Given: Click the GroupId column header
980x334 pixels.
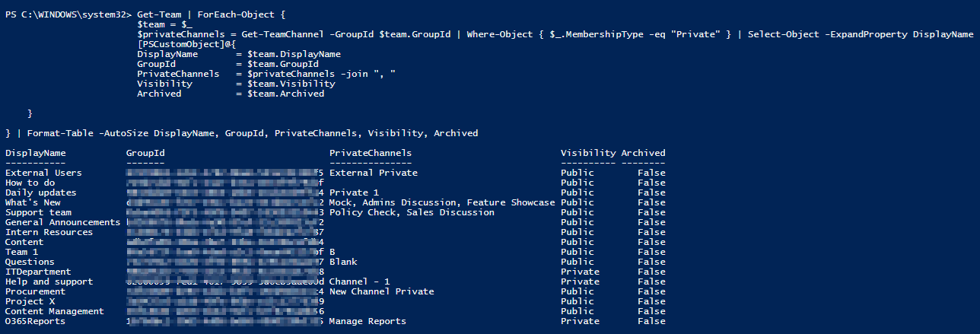Looking at the screenshot, I should point(145,153).
